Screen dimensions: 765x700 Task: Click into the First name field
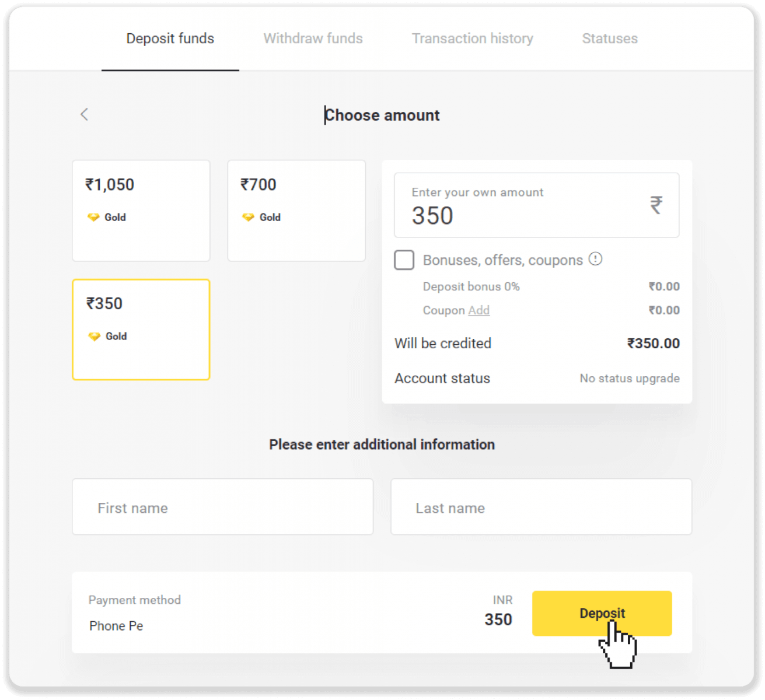point(222,508)
